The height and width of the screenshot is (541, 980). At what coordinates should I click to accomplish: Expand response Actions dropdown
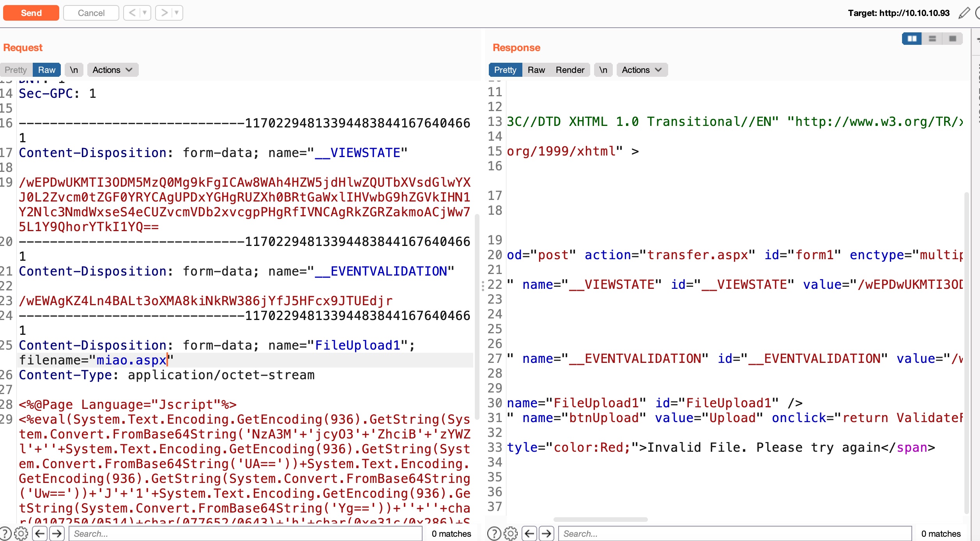[x=642, y=70]
